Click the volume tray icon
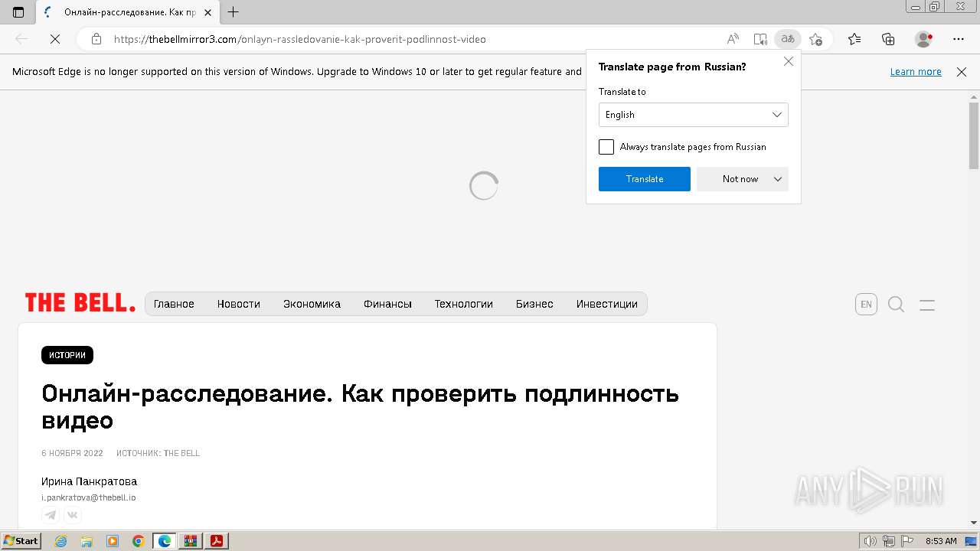The height and width of the screenshot is (551, 980). (x=871, y=541)
